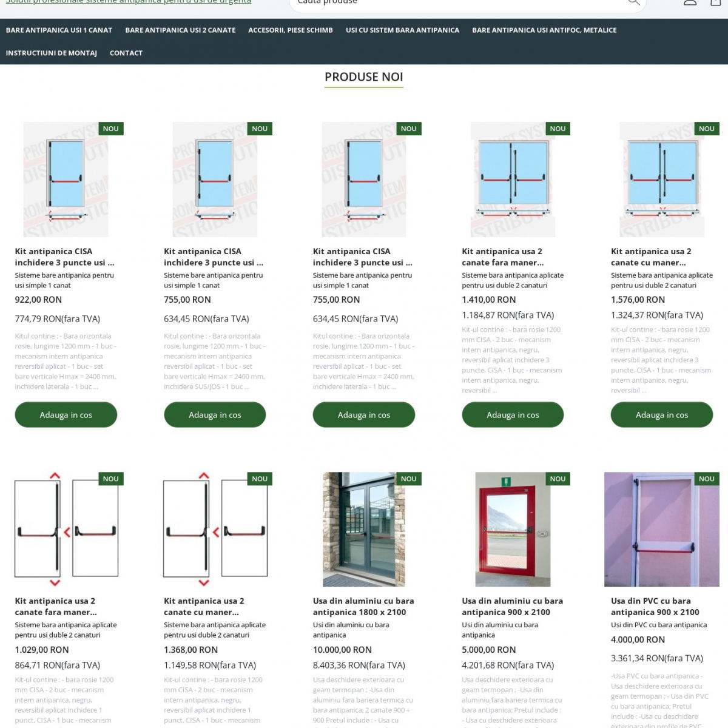Image resolution: width=728 pixels, height=728 pixels.
Task: Click the 4.000,00 RON price
Action: tap(638, 639)
